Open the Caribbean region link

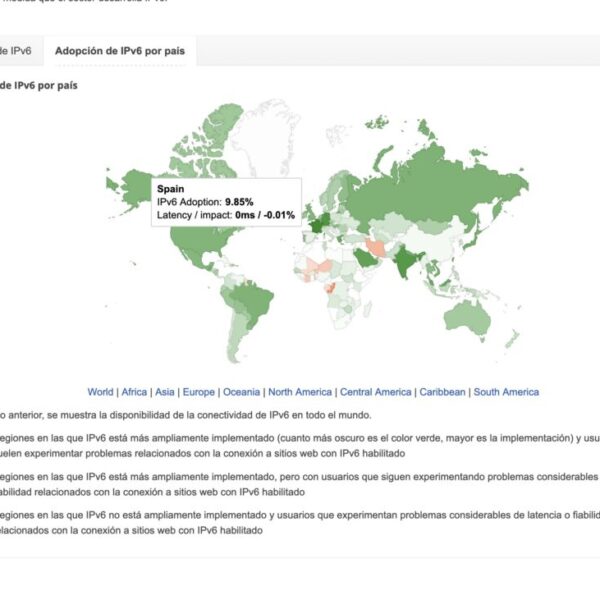[442, 392]
